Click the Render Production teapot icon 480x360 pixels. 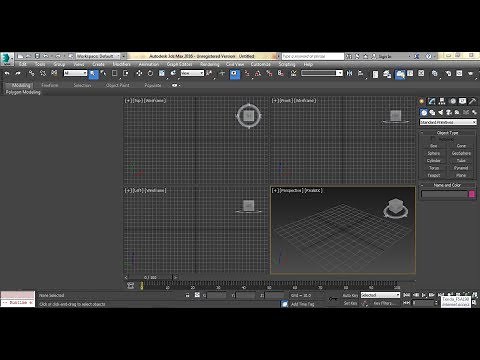pos(470,73)
